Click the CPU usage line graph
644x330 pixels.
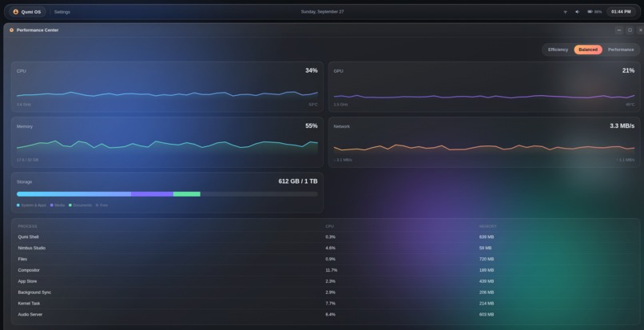167,94
